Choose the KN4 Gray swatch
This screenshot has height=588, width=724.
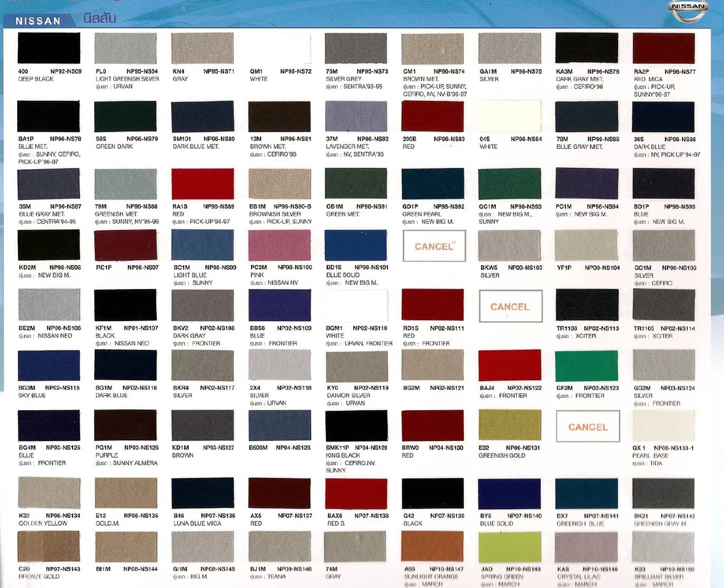[203, 48]
